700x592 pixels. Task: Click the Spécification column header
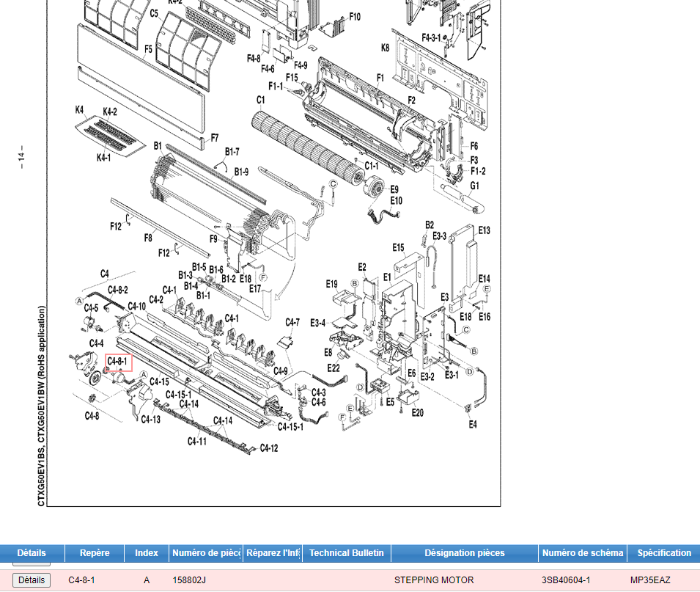click(663, 553)
